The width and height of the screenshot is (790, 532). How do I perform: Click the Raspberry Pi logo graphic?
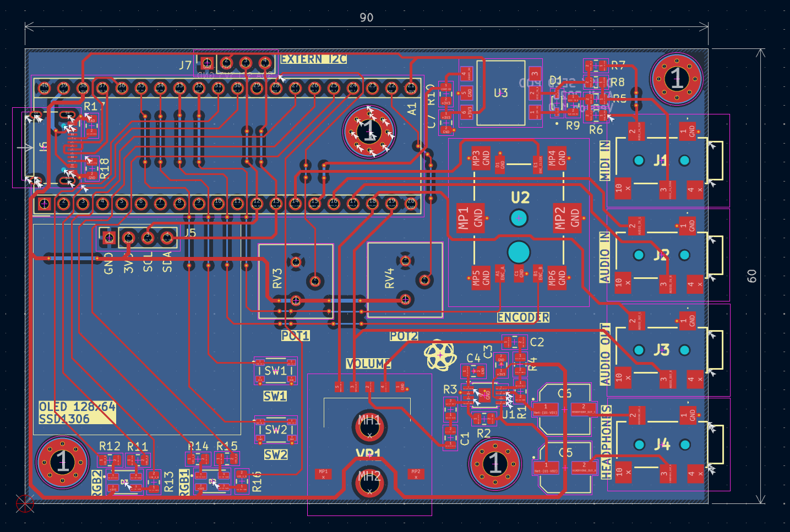pos(440,354)
